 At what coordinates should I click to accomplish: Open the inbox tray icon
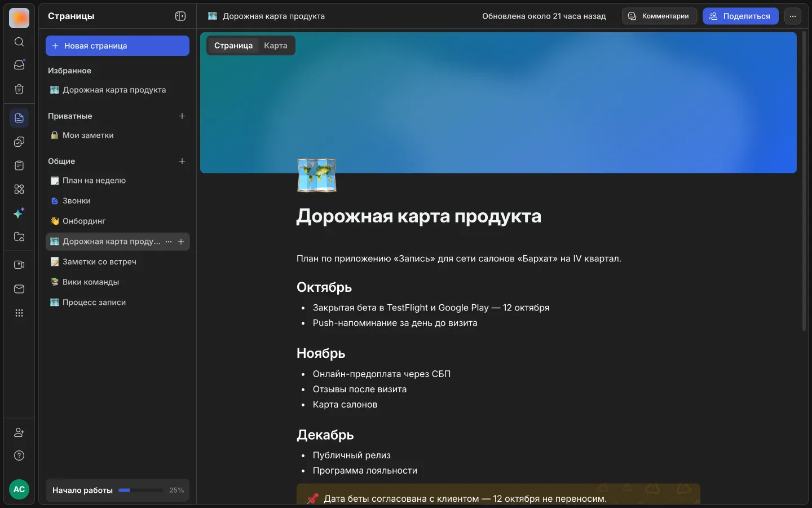click(x=19, y=65)
